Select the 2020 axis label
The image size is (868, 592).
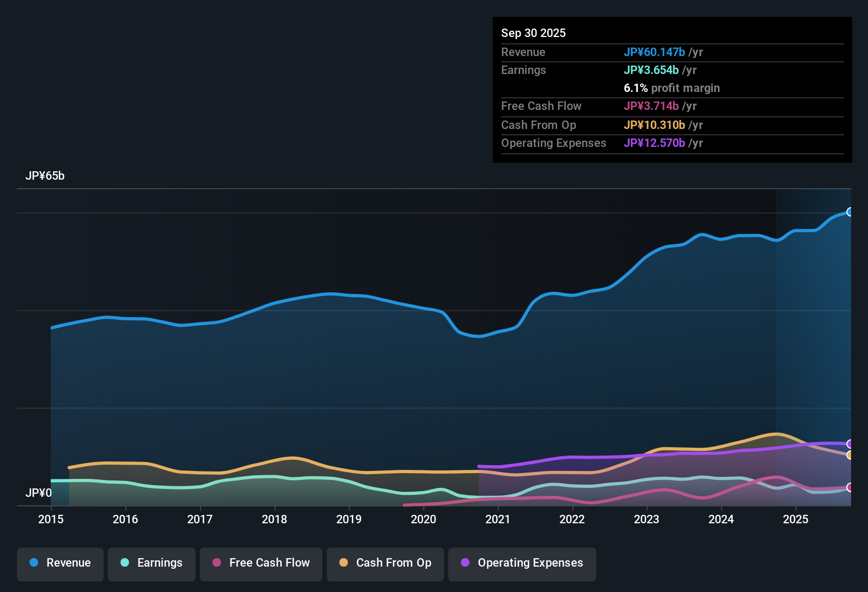coord(423,520)
